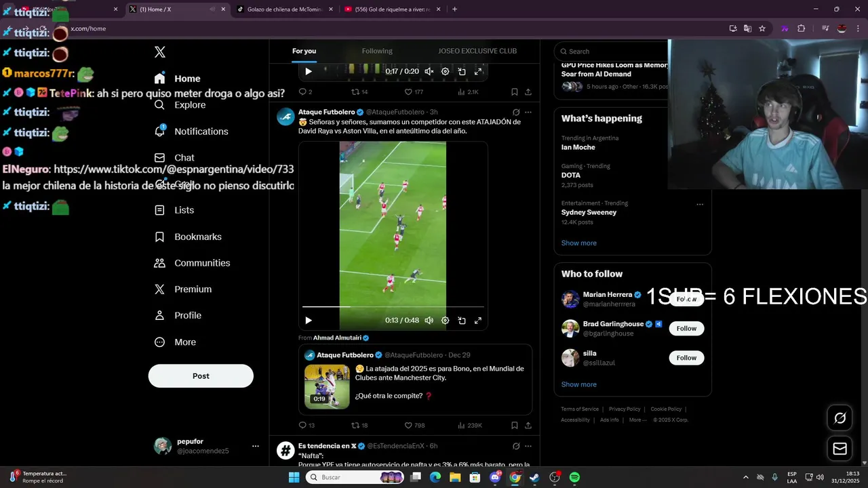Viewport: 868px width, 488px height.
Task: Open Steam from the taskbar
Action: (x=534, y=477)
